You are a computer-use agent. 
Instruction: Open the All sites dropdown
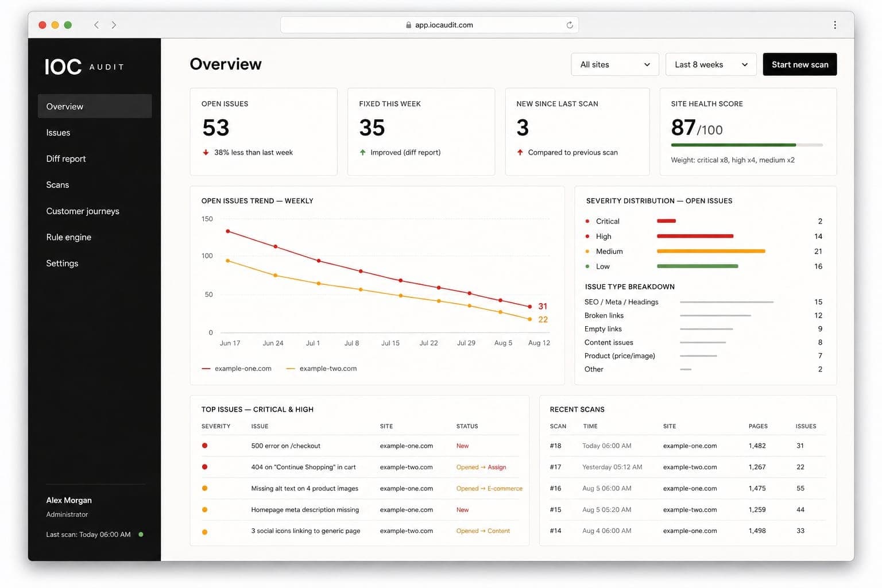[615, 64]
